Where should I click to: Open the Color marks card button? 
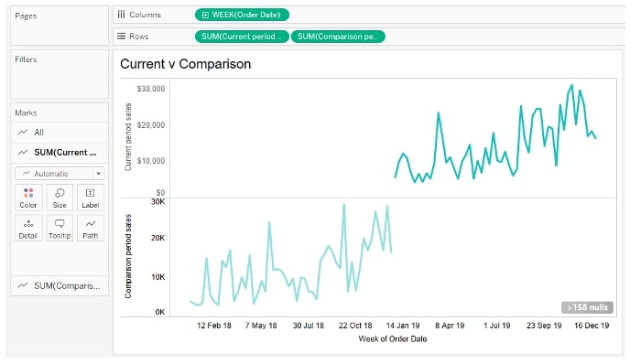tap(28, 198)
